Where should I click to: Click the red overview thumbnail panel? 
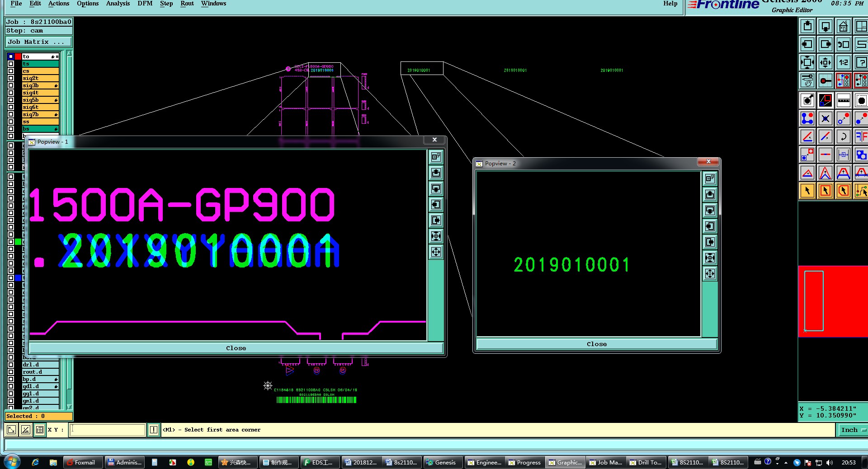833,301
